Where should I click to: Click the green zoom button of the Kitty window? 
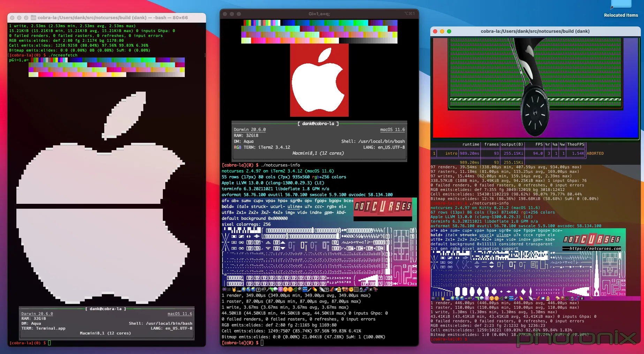coord(449,31)
